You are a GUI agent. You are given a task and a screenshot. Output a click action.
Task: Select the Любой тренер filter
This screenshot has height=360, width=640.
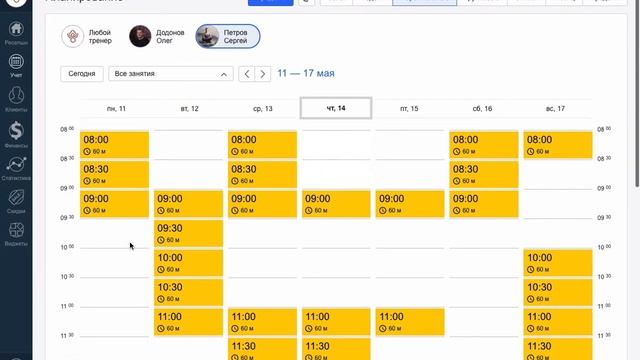[87, 36]
